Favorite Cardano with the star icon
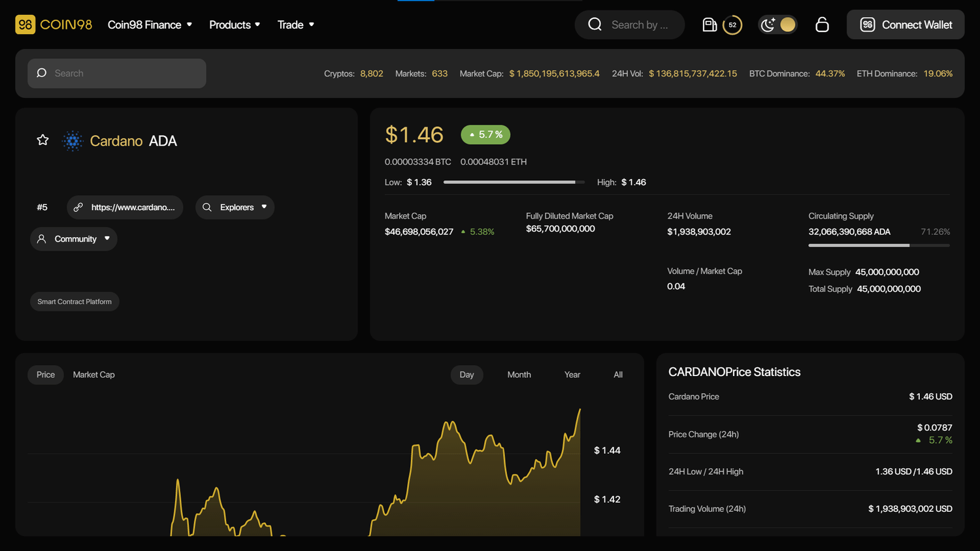Image resolution: width=980 pixels, height=551 pixels. pyautogui.click(x=42, y=140)
